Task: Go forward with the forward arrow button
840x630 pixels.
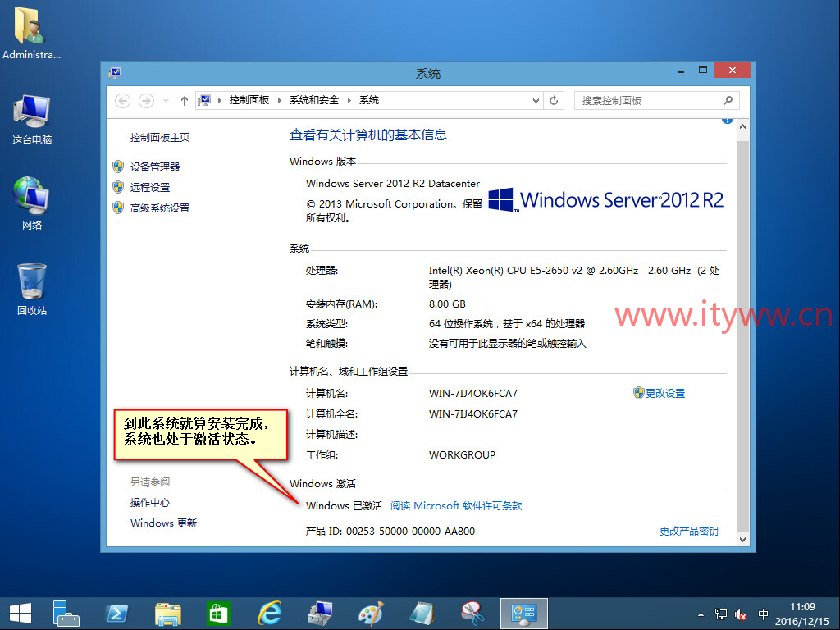Action: click(x=146, y=101)
